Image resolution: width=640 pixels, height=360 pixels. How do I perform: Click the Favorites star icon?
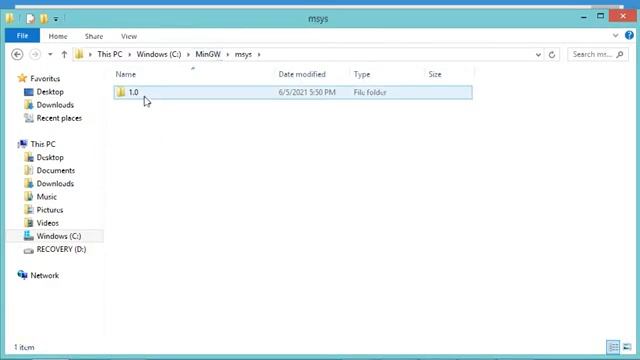[22, 78]
